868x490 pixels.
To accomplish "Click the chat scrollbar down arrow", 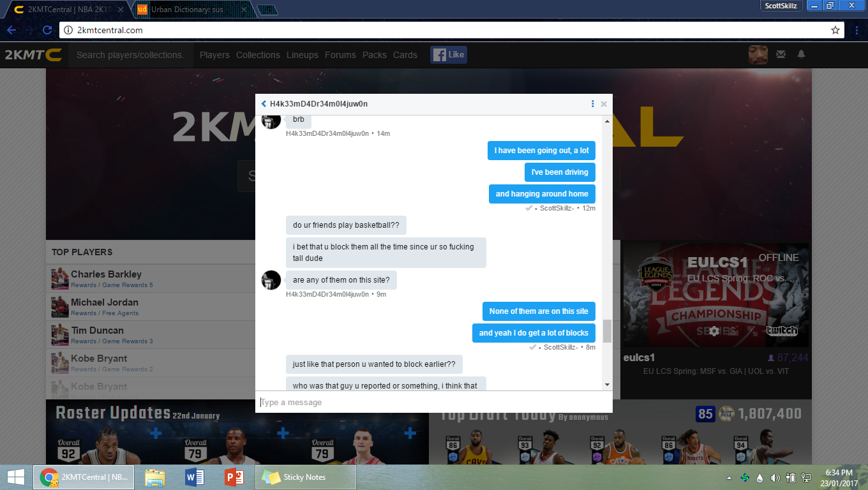I will pyautogui.click(x=607, y=385).
